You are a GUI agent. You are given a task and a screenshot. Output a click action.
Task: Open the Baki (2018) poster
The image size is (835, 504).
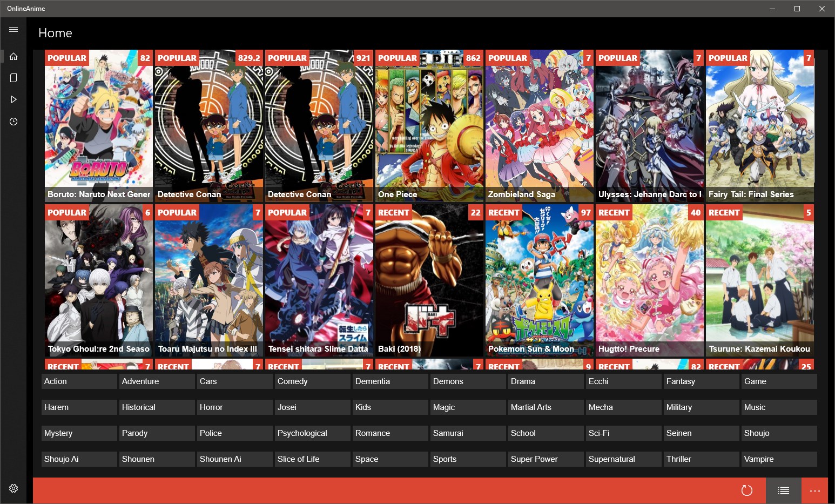[429, 280]
